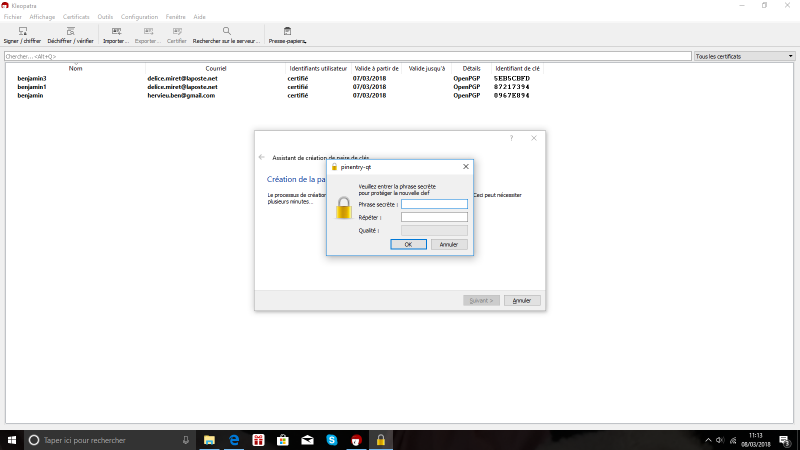This screenshot has height=450, width=800.
Task: Expand the Tous les certificats dropdown
Action: coord(745,57)
